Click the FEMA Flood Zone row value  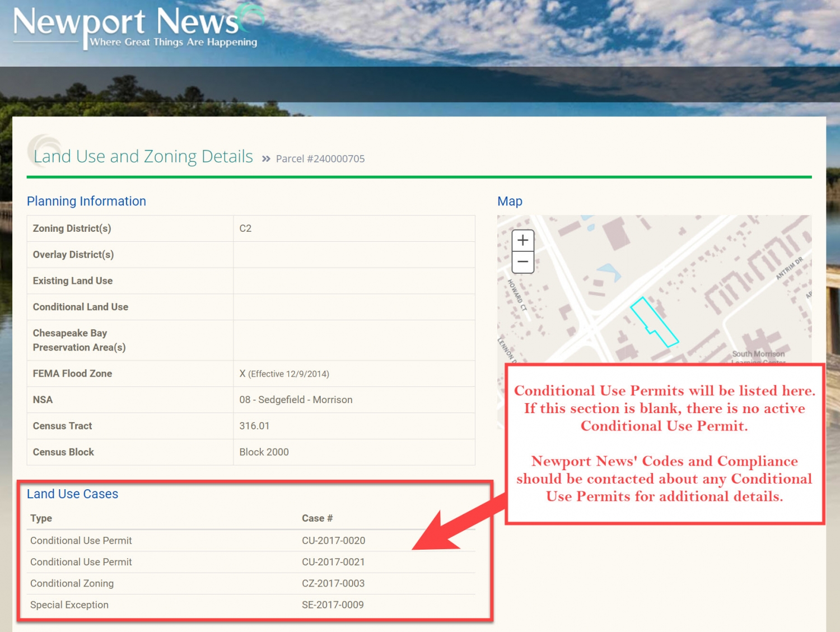pyautogui.click(x=284, y=373)
